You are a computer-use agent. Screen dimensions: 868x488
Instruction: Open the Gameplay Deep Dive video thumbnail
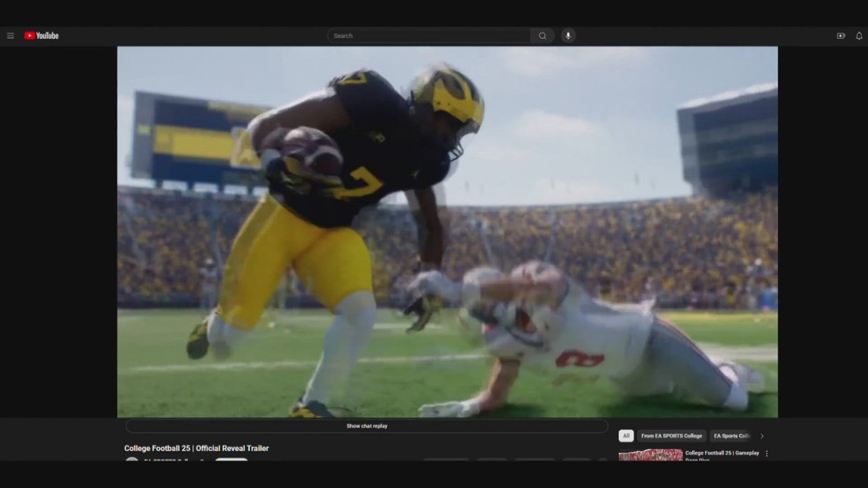(650, 455)
